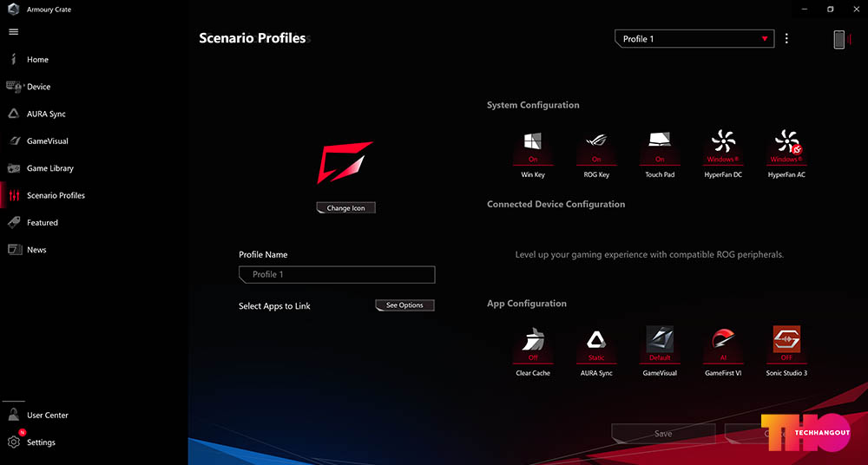Open GameVisual in sidebar
The height and width of the screenshot is (465, 868).
(48, 141)
